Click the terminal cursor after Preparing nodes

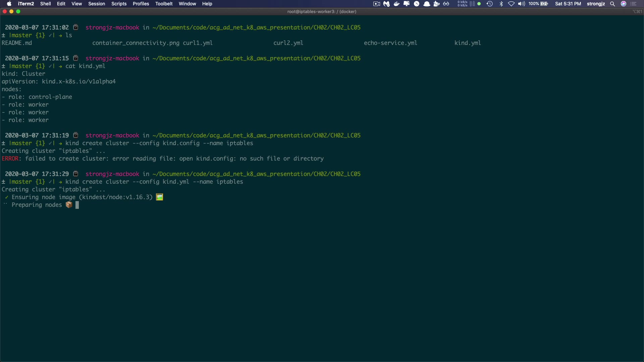click(77, 205)
